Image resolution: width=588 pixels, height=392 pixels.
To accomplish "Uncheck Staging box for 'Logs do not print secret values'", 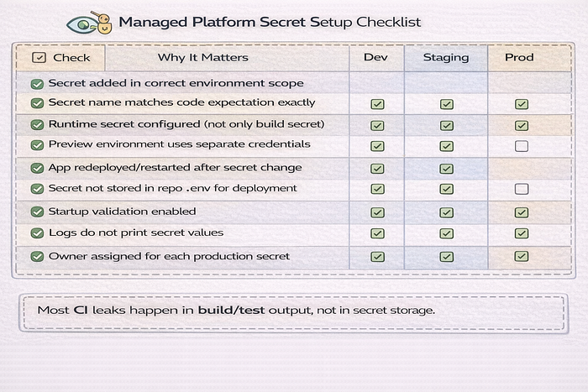I will point(446,233).
